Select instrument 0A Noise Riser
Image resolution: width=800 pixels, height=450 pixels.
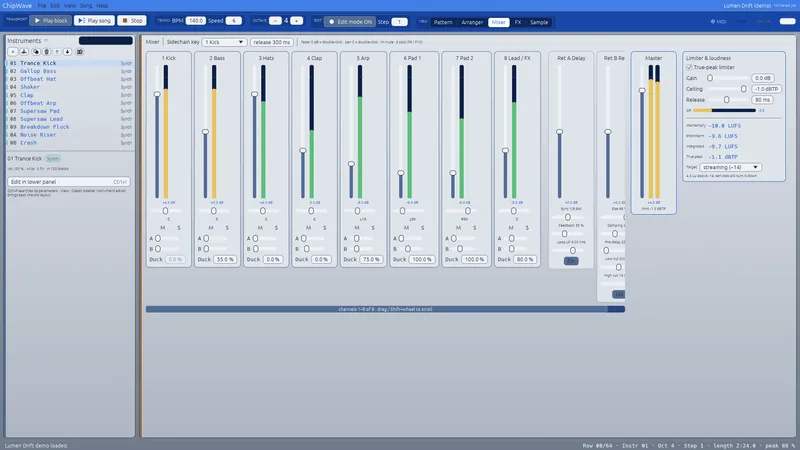click(x=69, y=135)
